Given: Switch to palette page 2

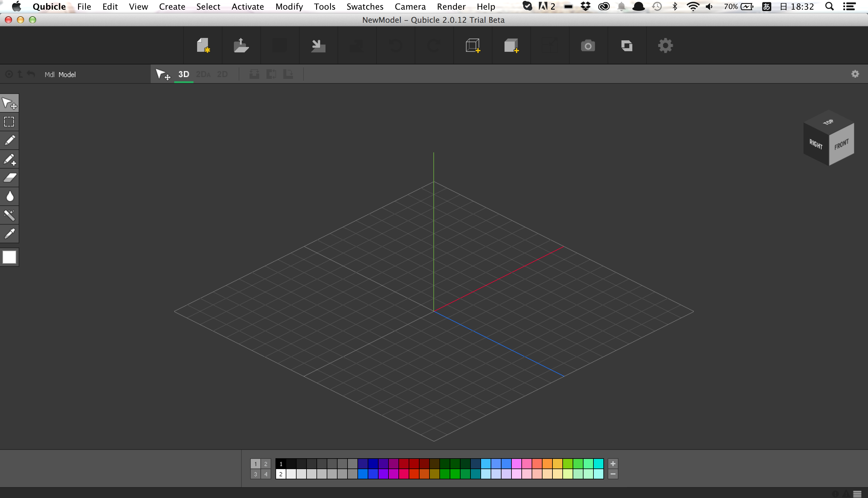Looking at the screenshot, I should pos(266,464).
